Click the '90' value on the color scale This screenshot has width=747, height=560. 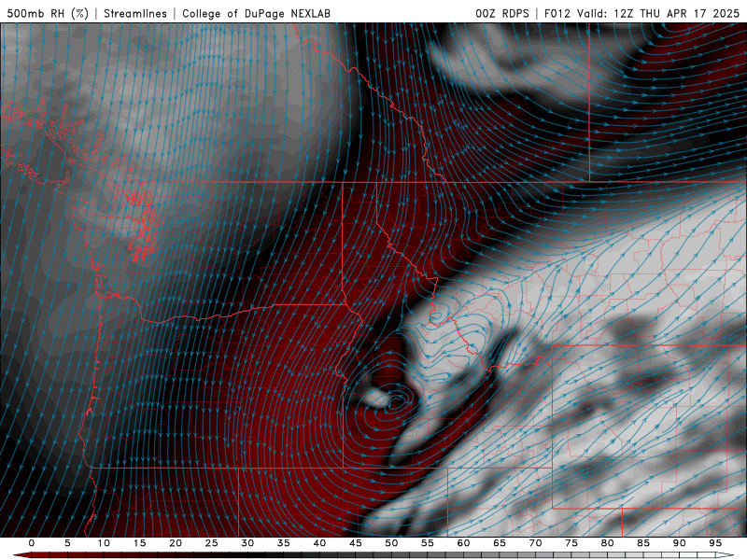(680, 543)
